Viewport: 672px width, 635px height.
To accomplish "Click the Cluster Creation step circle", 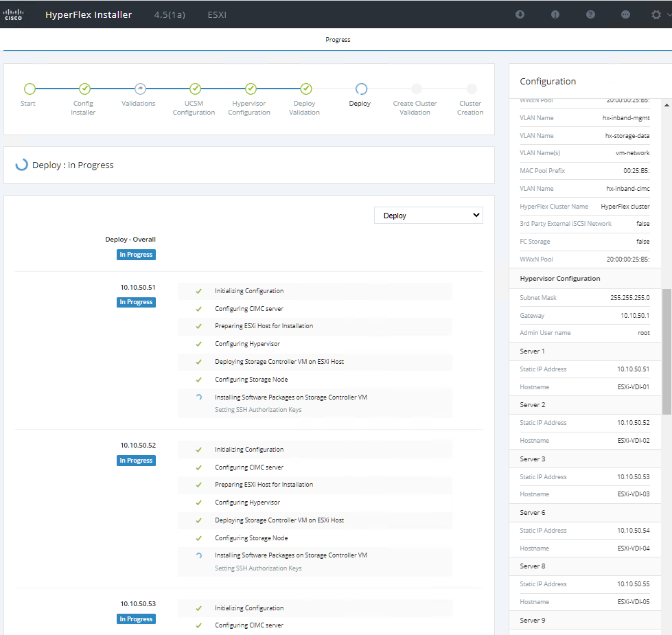I will coord(472,89).
